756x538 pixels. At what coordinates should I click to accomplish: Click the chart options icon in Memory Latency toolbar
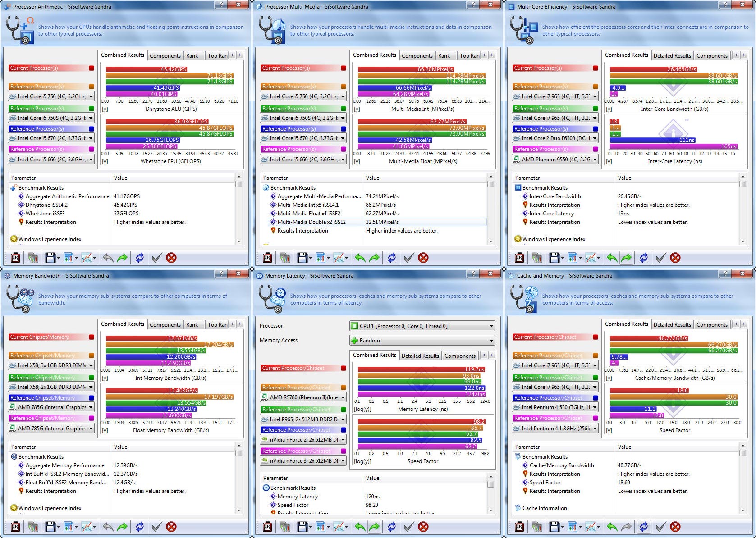pyautogui.click(x=321, y=527)
